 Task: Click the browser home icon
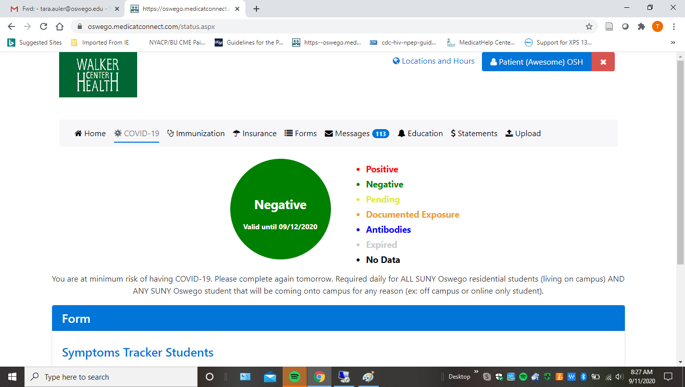[59, 27]
